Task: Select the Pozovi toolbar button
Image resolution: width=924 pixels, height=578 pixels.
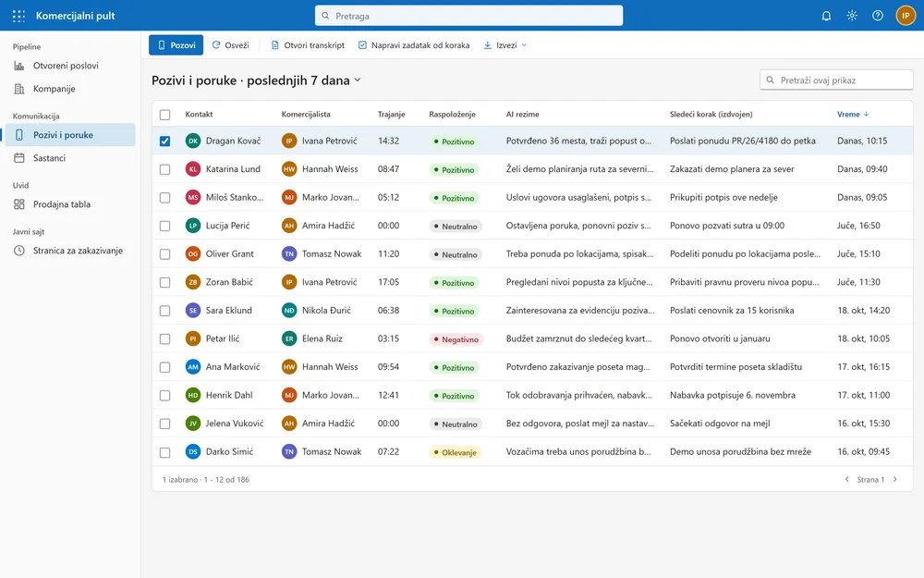Action: (x=176, y=44)
